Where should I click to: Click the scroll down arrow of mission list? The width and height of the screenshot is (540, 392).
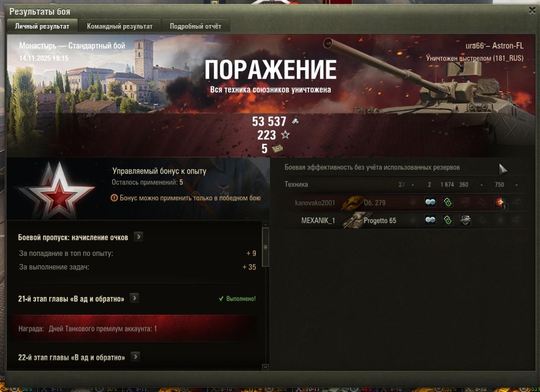265,367
